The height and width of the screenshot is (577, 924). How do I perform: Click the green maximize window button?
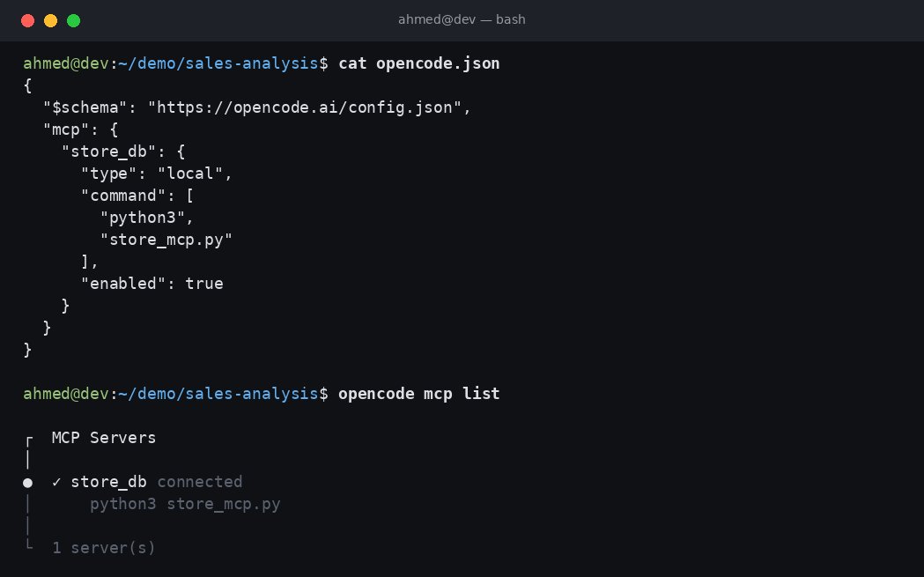74,20
